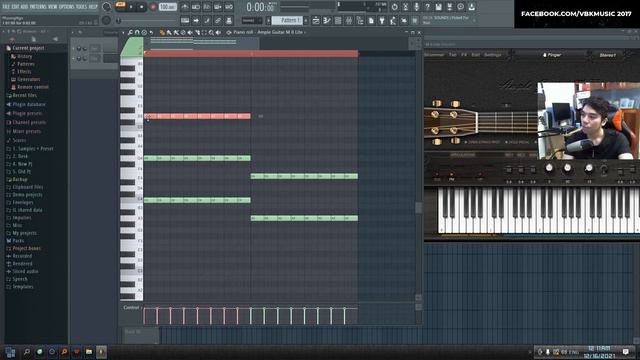Open Windows taskbar search icon

point(27,352)
